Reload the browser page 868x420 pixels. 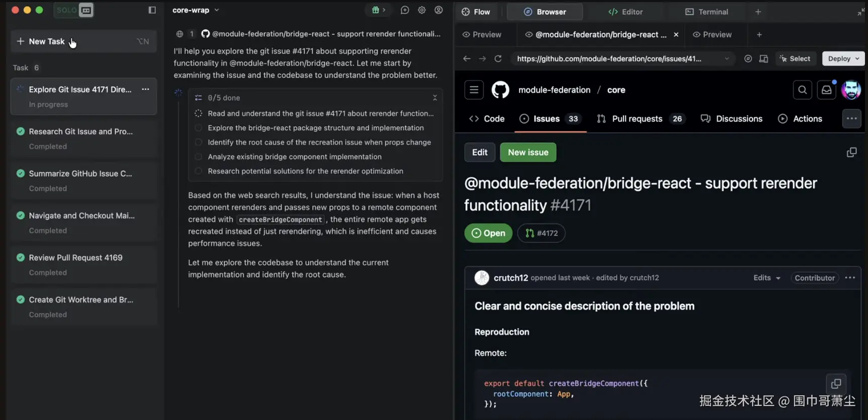pyautogui.click(x=498, y=59)
